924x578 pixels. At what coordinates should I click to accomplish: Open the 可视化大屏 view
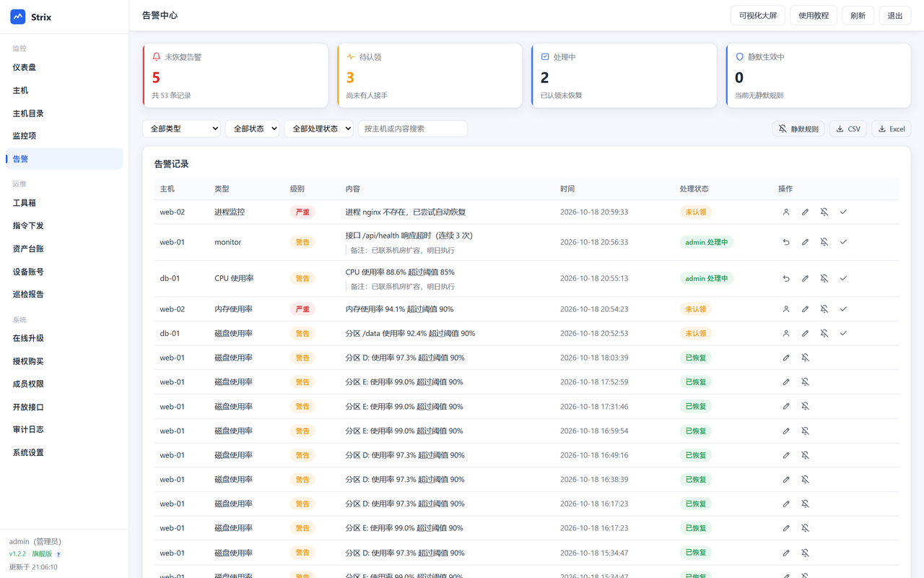coord(758,16)
